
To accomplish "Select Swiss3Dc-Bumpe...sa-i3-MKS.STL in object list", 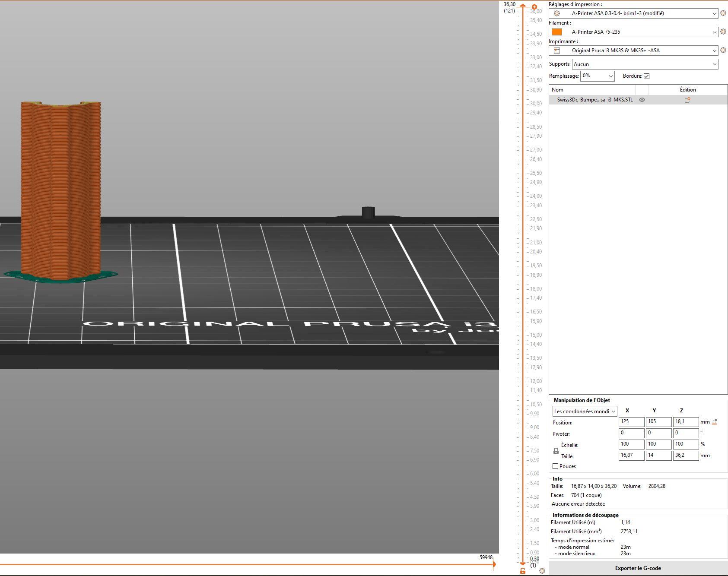I will tap(595, 100).
